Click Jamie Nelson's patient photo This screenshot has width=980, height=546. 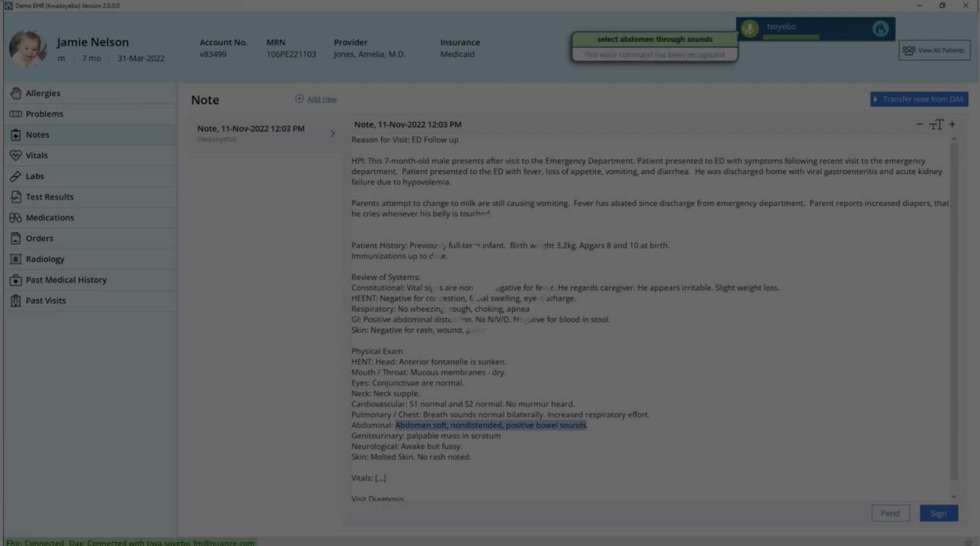point(27,49)
